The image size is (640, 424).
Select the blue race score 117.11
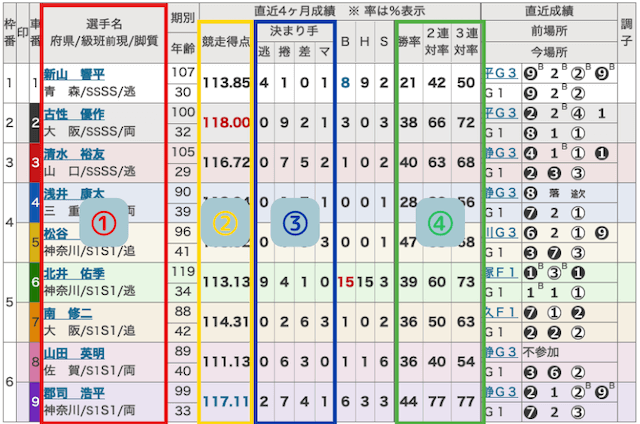pos(226,402)
